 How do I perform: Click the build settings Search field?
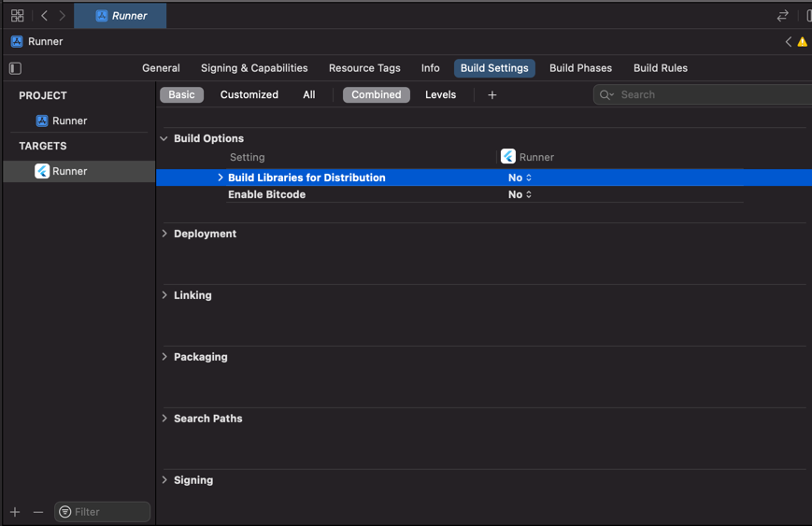(703, 94)
